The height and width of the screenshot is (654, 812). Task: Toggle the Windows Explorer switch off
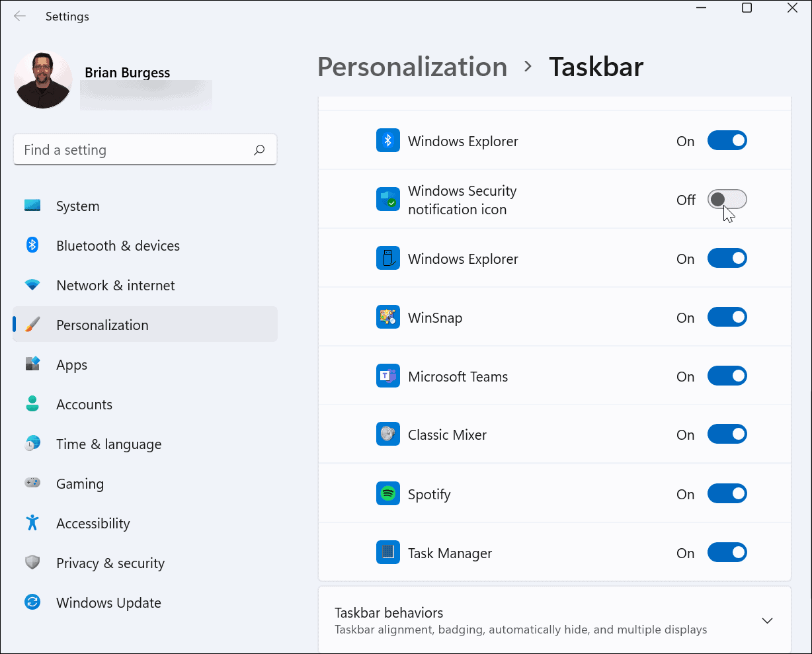727,140
